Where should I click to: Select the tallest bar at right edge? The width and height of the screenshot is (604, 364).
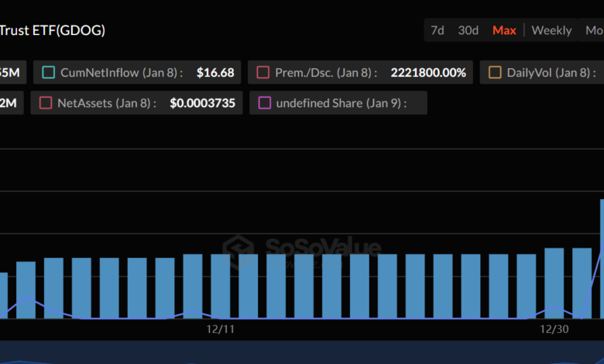pyautogui.click(x=602, y=258)
